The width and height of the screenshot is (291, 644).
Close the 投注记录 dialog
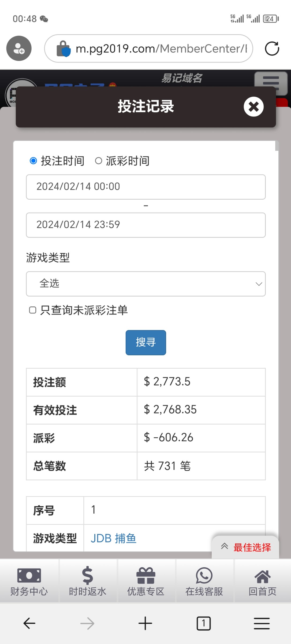[x=253, y=107]
